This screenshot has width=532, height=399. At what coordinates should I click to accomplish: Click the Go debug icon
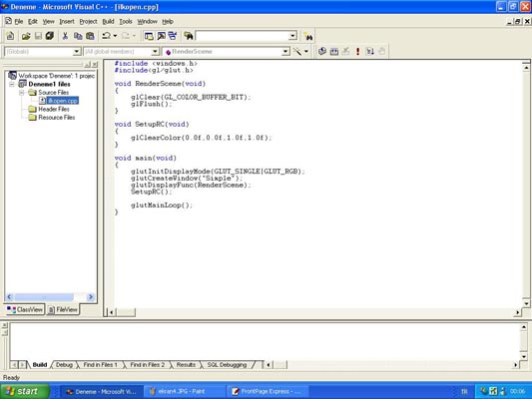click(x=370, y=51)
